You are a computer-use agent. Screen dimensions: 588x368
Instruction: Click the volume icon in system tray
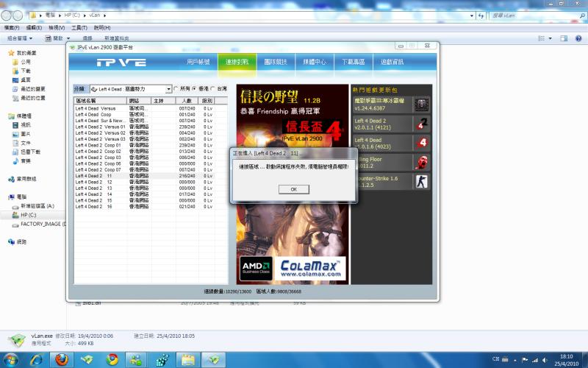click(x=545, y=360)
